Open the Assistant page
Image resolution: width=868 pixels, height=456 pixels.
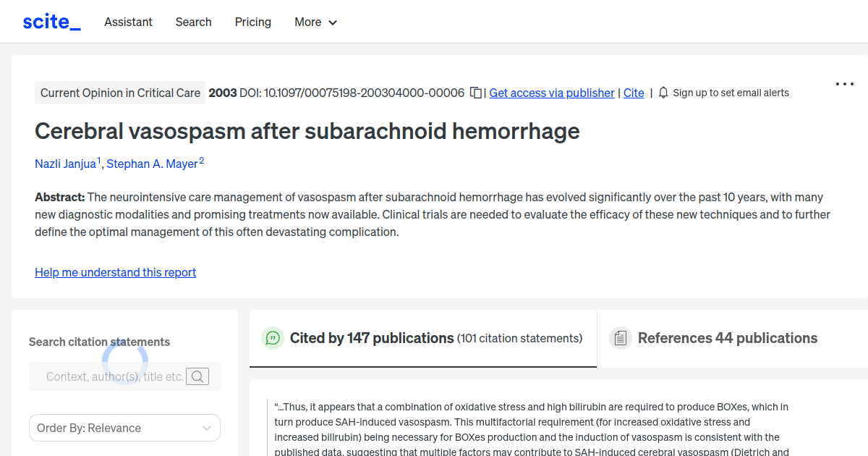coord(128,22)
